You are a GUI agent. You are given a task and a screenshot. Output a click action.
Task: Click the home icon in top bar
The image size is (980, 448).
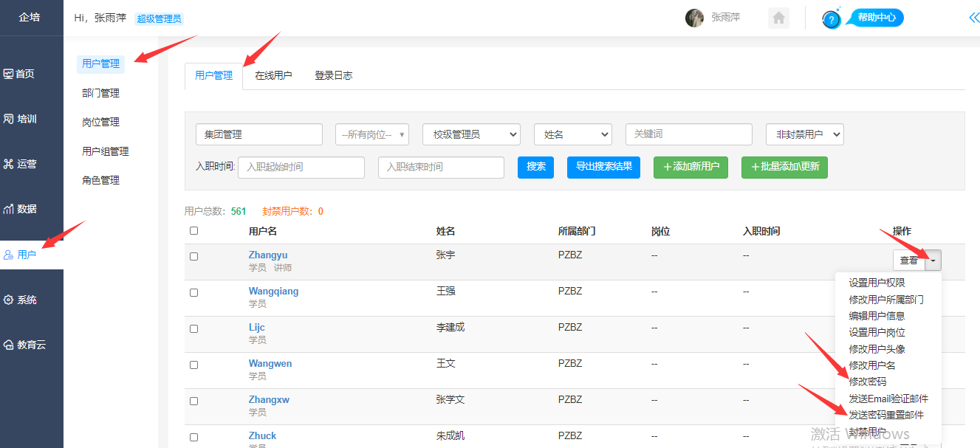(x=778, y=18)
